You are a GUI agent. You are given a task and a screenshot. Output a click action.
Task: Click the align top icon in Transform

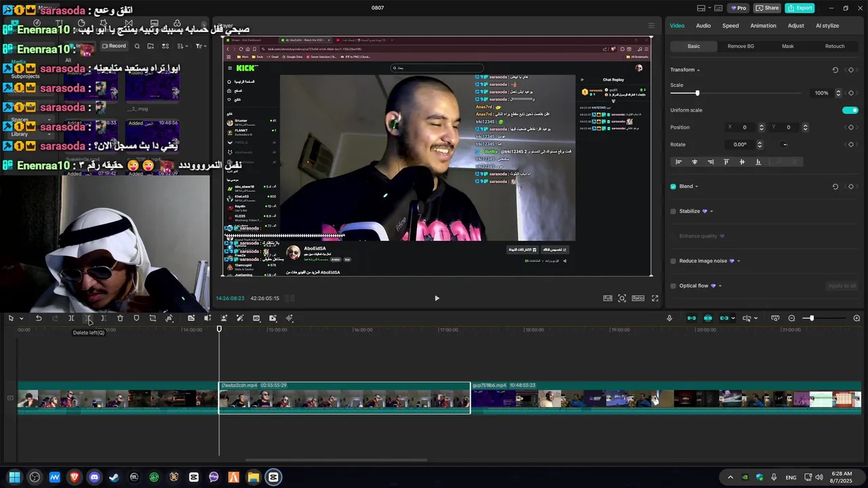pyautogui.click(x=726, y=162)
